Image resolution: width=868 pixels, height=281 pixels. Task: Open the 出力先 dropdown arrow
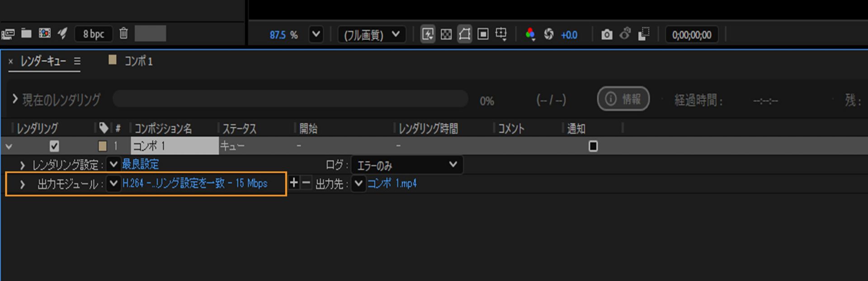coord(359,183)
